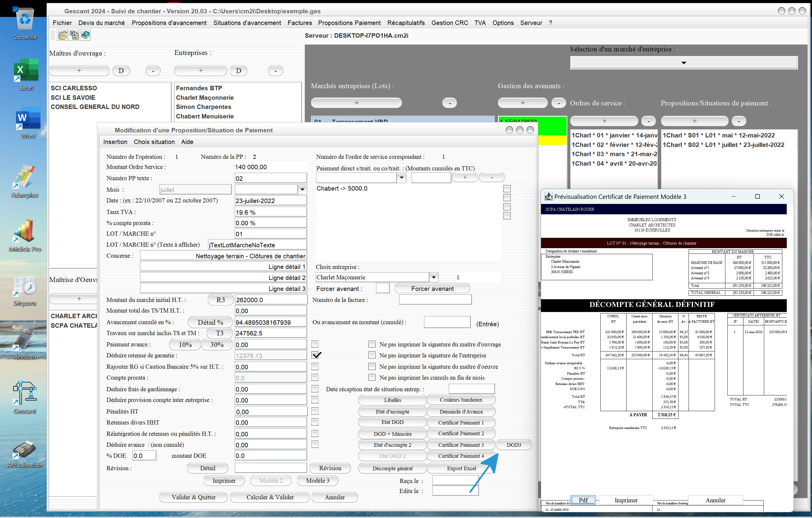Click the Certificat Paiement 3 button
Image resolution: width=812 pixels, height=518 pixels.
click(461, 445)
